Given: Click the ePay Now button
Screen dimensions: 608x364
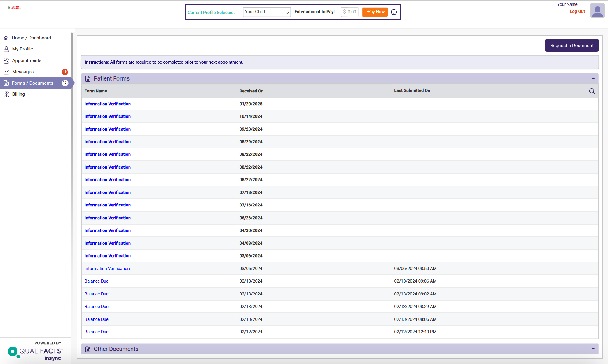Looking at the screenshot, I should [375, 12].
